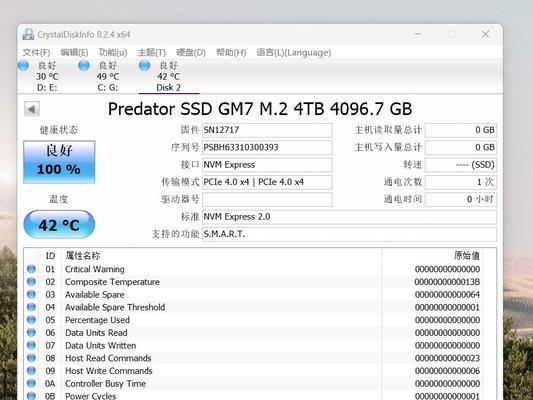Select the Available Spare Threshold text

(x=115, y=307)
